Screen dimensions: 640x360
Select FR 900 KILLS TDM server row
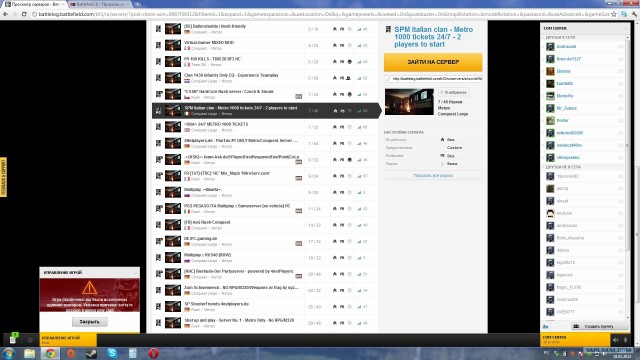(265, 62)
